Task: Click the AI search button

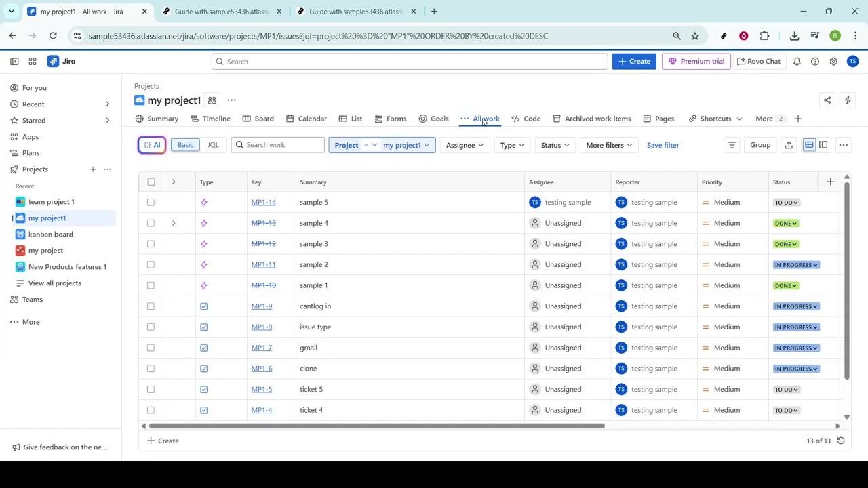Action: pyautogui.click(x=152, y=145)
